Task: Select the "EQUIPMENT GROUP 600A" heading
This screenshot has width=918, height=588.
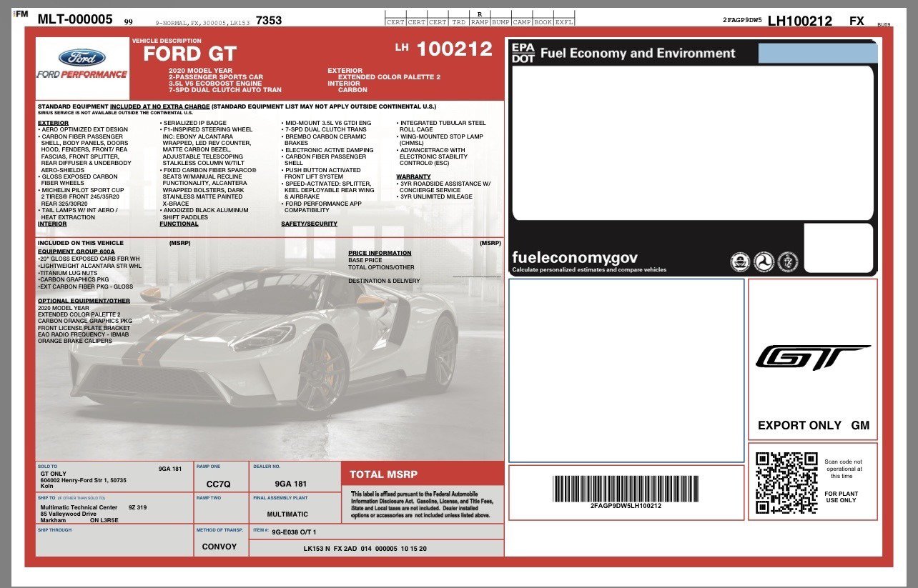Action: pyautogui.click(x=76, y=251)
